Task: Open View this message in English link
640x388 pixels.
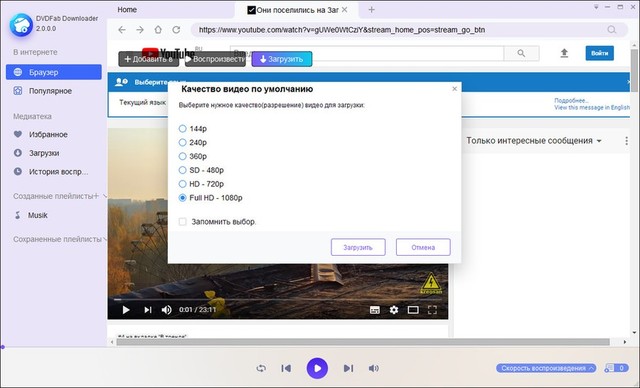Action: point(591,108)
